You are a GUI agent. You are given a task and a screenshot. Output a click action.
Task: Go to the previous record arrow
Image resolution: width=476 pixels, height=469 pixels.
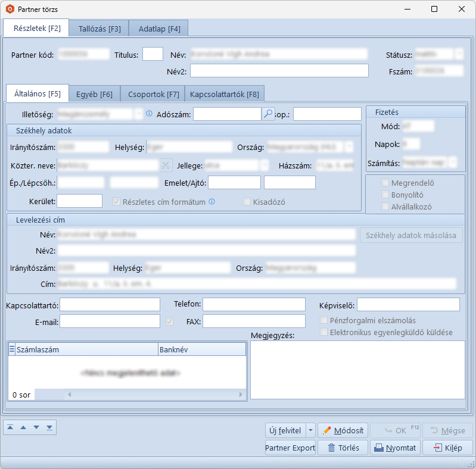coord(24,427)
